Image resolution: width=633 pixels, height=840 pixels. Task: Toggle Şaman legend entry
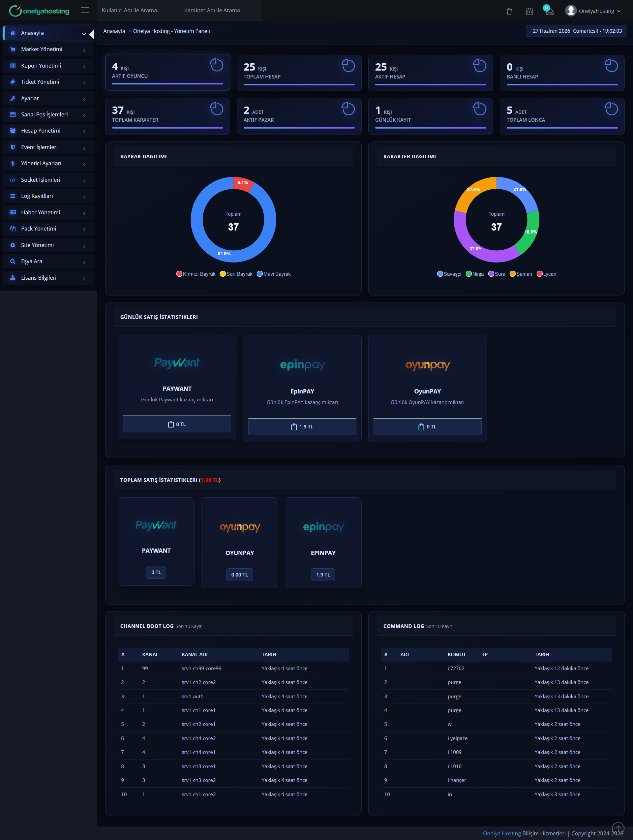coord(521,274)
